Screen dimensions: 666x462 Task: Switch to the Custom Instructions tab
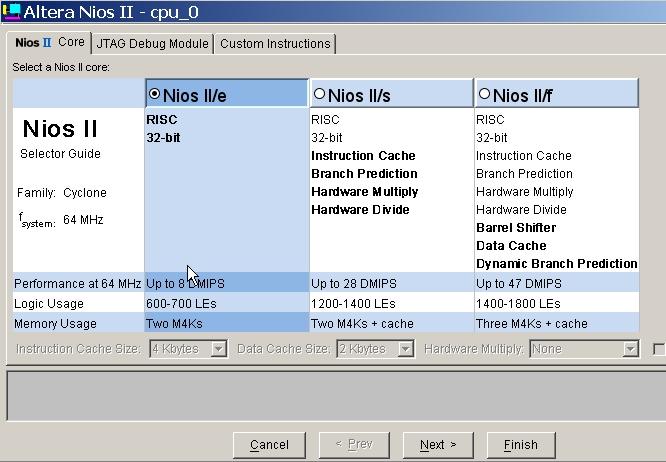275,44
